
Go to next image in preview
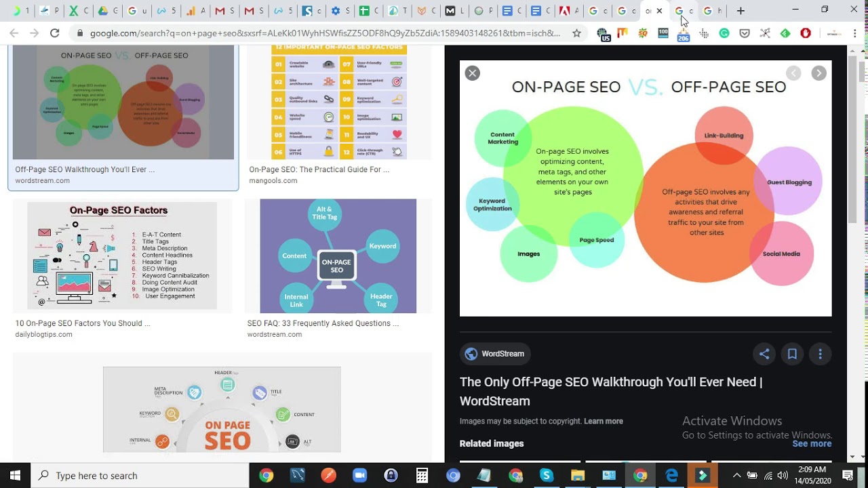(819, 73)
